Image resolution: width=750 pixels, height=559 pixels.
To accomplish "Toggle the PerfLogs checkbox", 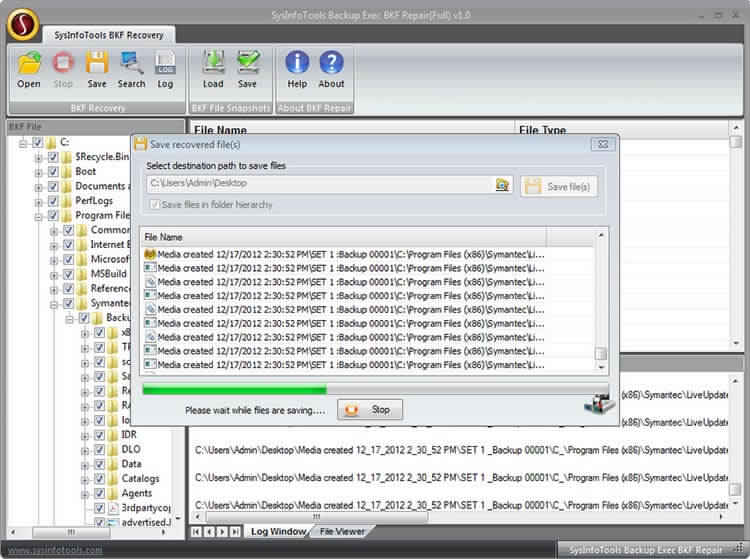I will (x=53, y=201).
